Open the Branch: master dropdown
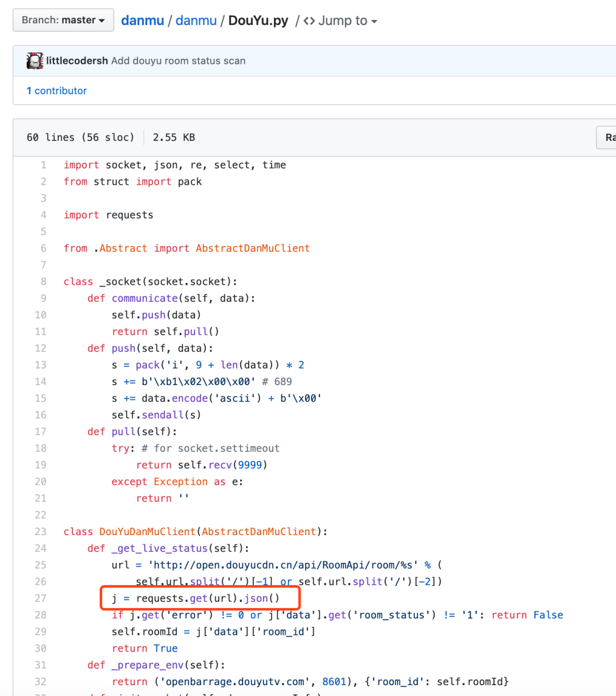The image size is (616, 696). coord(63,20)
